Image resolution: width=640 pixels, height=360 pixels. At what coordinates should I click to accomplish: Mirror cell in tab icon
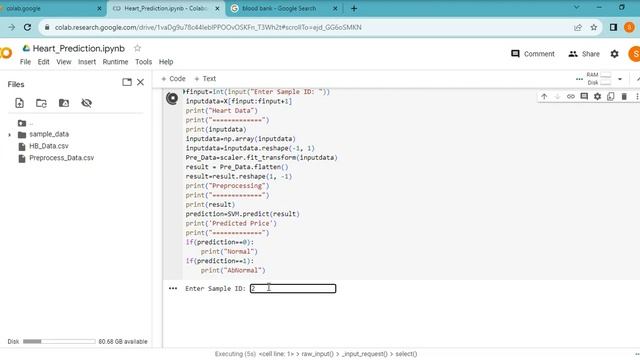click(x=611, y=96)
